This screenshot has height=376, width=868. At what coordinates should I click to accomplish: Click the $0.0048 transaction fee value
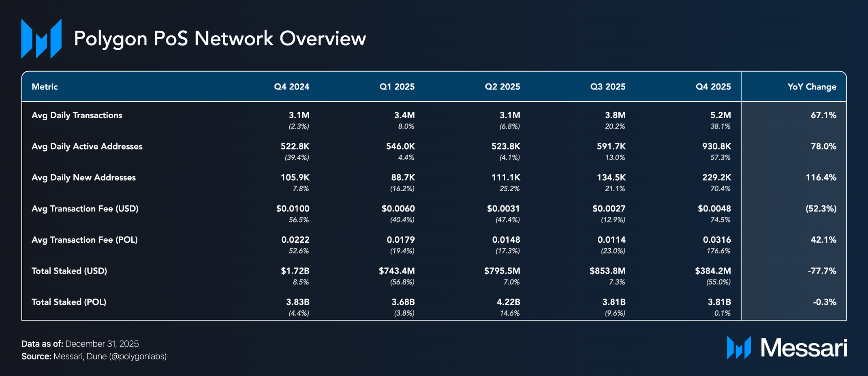coord(714,209)
